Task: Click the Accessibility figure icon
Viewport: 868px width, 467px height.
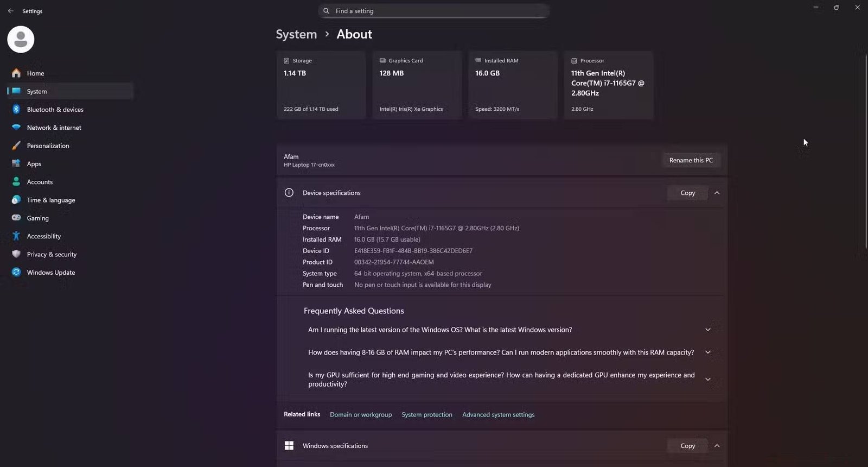Action: coord(16,236)
